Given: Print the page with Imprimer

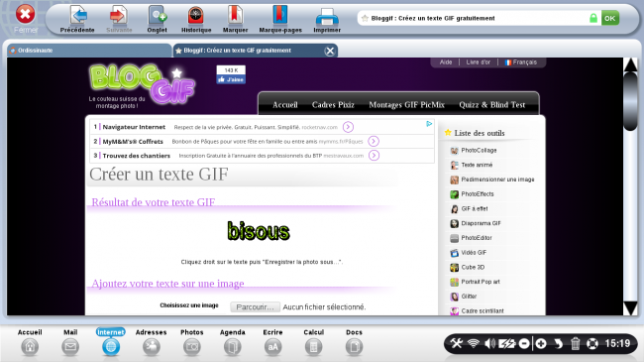Looking at the screenshot, I should point(327,19).
